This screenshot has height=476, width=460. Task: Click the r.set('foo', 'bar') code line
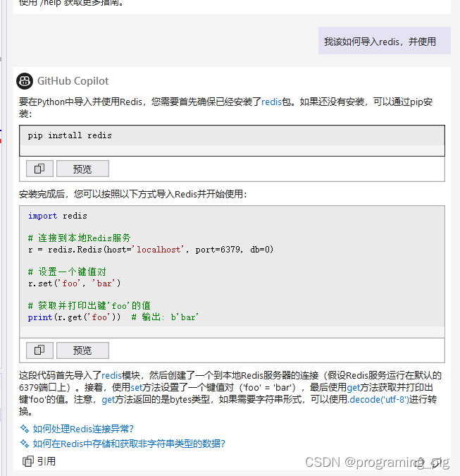click(74, 283)
